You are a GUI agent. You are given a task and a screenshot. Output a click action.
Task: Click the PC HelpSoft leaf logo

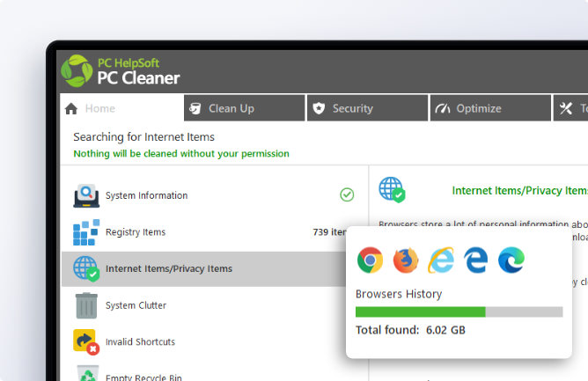77,70
